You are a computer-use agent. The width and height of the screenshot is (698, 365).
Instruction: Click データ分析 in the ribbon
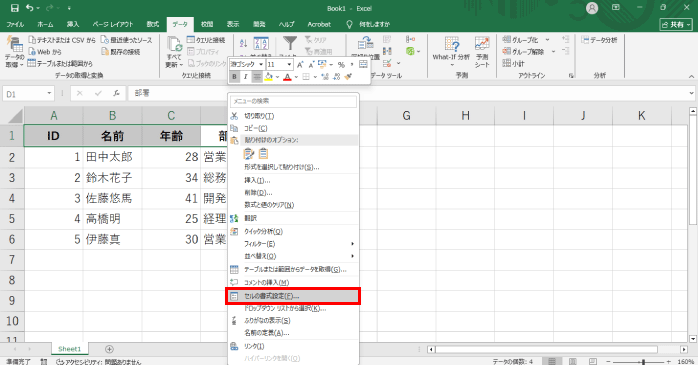tap(599, 40)
